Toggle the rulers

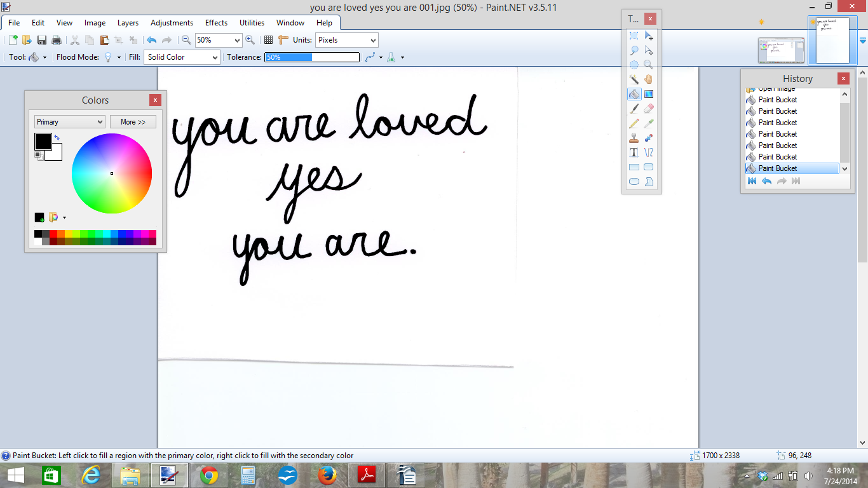[283, 40]
